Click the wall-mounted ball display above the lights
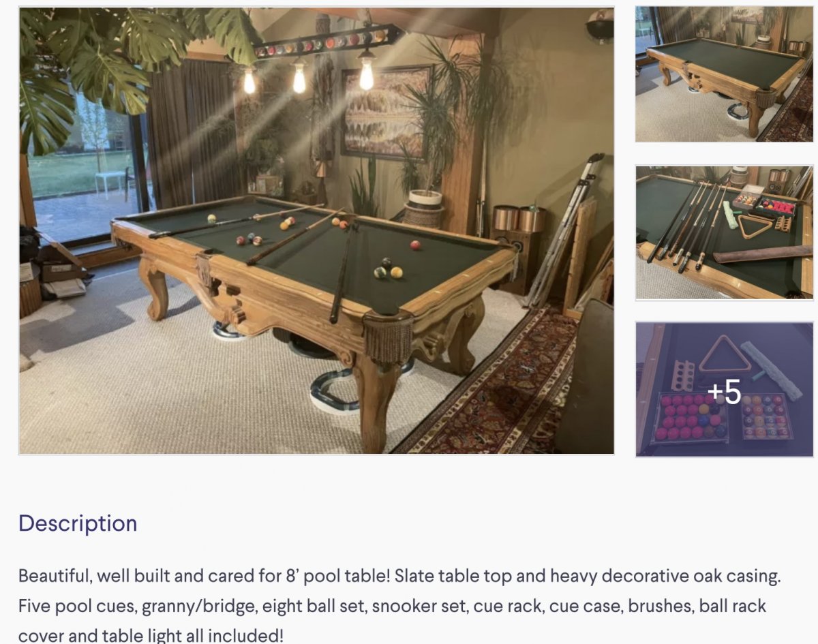Image resolution: width=818 pixels, height=644 pixels. tap(327, 42)
